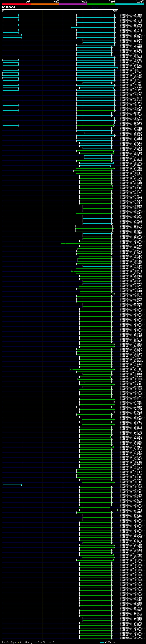Click hit label UniRef100_B9HTQ9
The image size is (146, 644).
coord(131,58)
